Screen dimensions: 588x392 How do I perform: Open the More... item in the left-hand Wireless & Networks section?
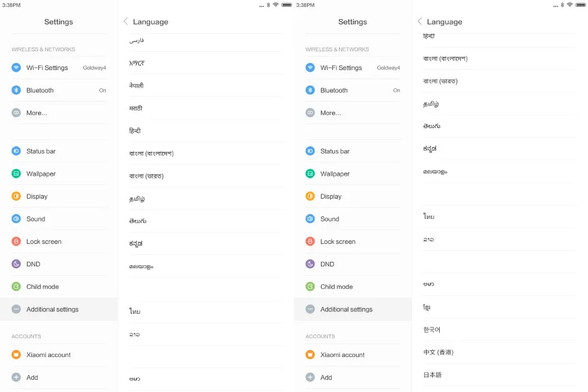[x=59, y=113]
